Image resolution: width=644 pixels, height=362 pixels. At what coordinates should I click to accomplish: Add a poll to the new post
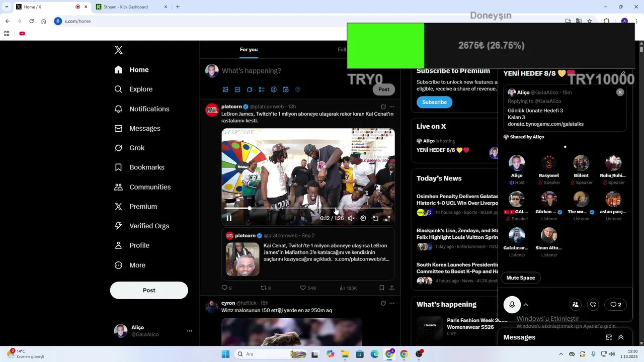(x=262, y=89)
